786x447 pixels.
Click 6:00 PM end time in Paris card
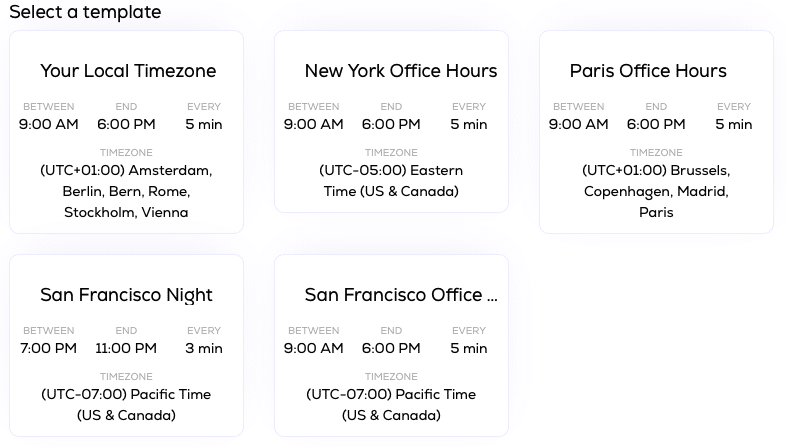click(656, 124)
